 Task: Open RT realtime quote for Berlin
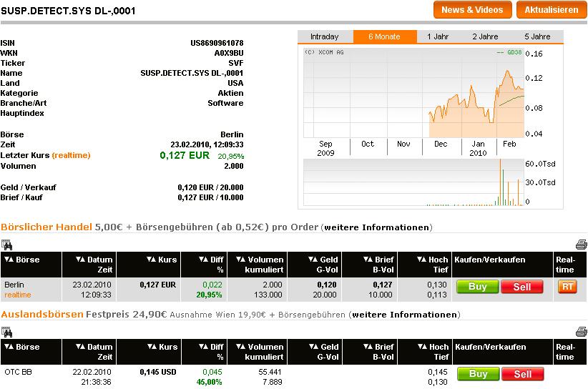567,287
